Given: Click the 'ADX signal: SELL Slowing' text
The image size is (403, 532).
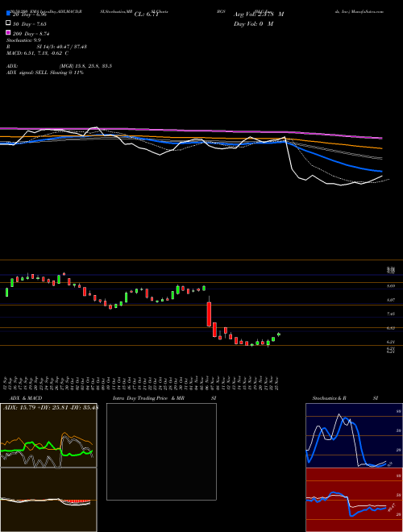Looking at the screenshot, I should click(36, 73).
